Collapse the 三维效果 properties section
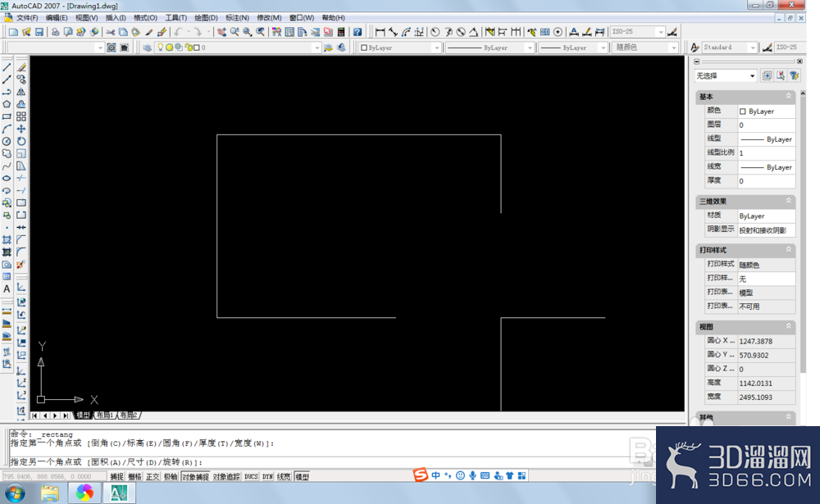The width and height of the screenshot is (820, 504). point(788,201)
